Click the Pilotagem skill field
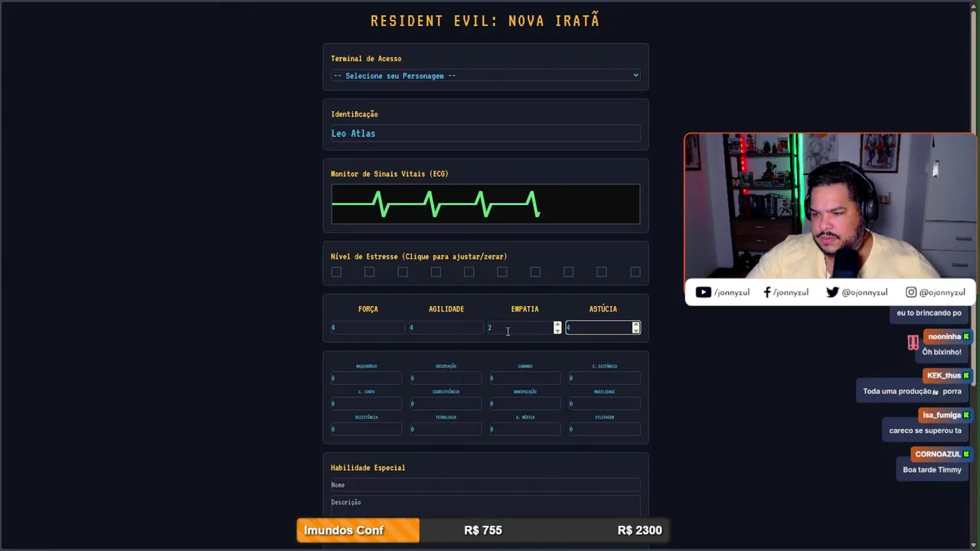Viewport: 980px width, 551px height. click(x=604, y=429)
